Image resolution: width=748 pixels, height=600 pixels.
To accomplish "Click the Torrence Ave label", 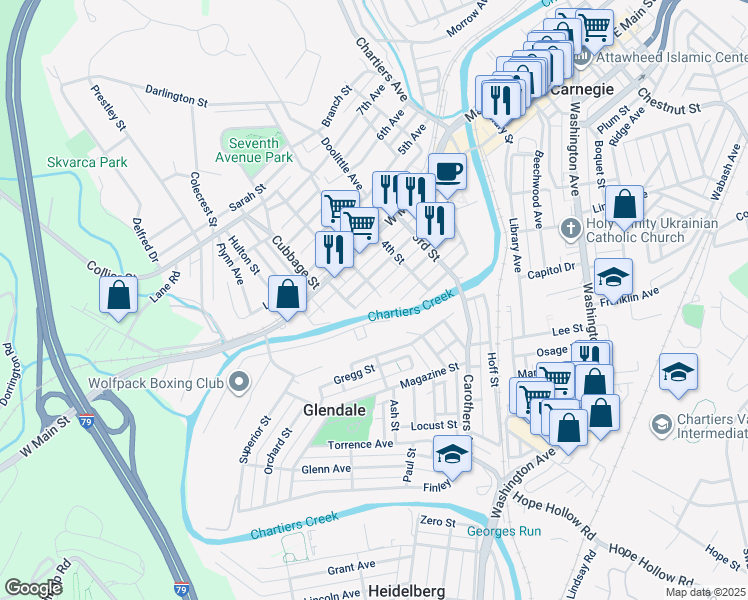I will coord(360,445).
